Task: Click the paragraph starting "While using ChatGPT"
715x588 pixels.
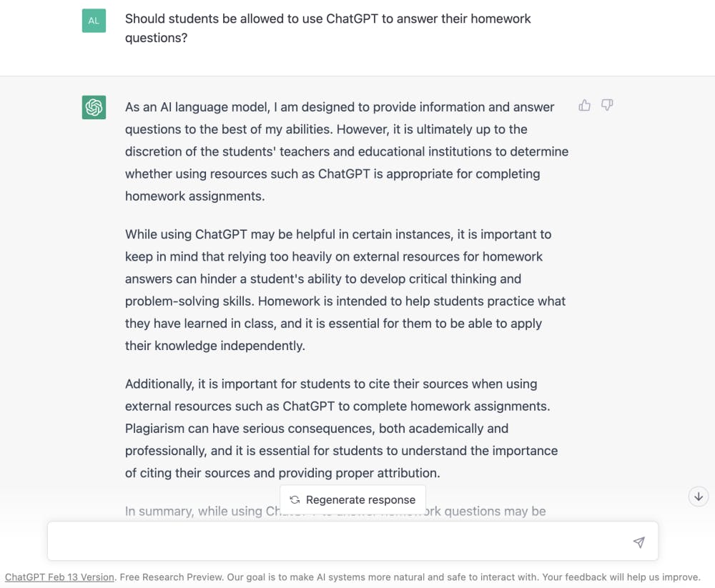Action: tap(345, 289)
